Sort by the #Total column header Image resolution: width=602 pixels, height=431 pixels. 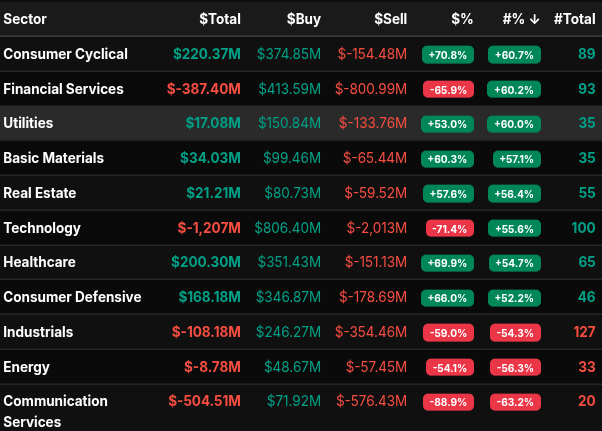tap(574, 19)
